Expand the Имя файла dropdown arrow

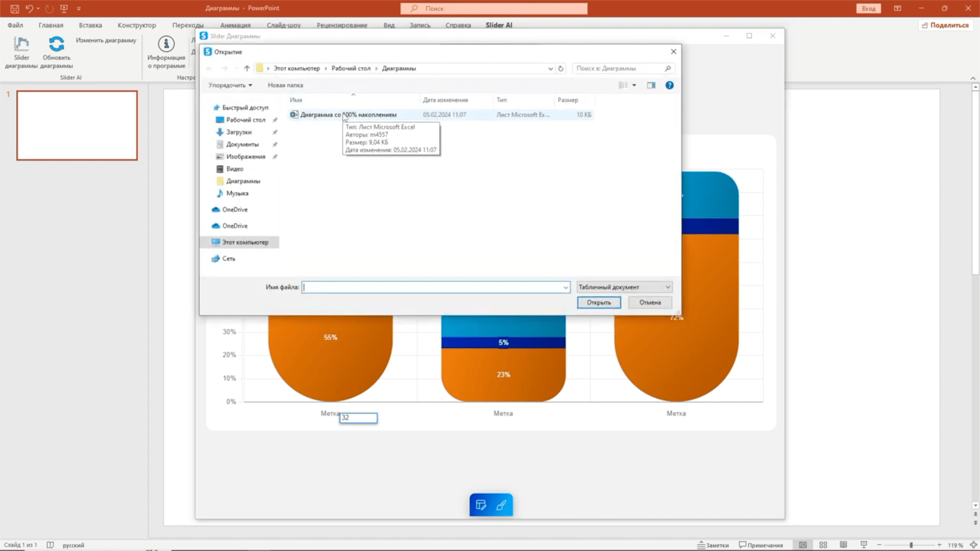tap(566, 287)
